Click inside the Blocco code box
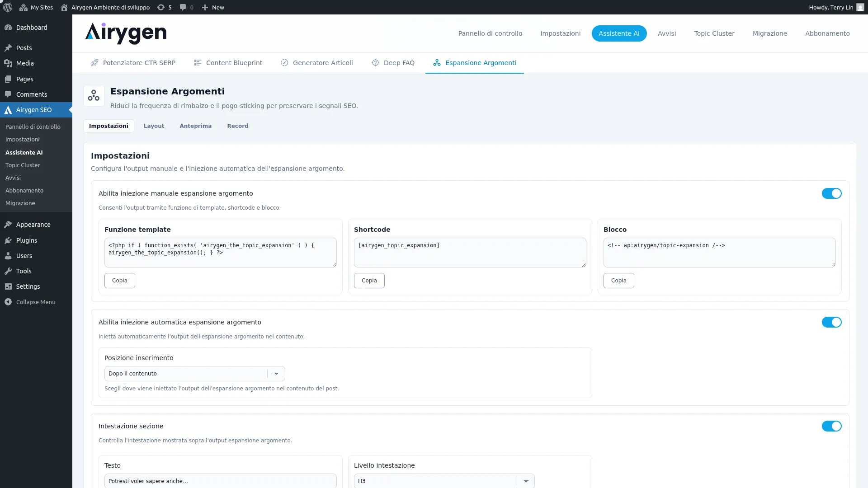This screenshot has width=868, height=488. tap(720, 253)
